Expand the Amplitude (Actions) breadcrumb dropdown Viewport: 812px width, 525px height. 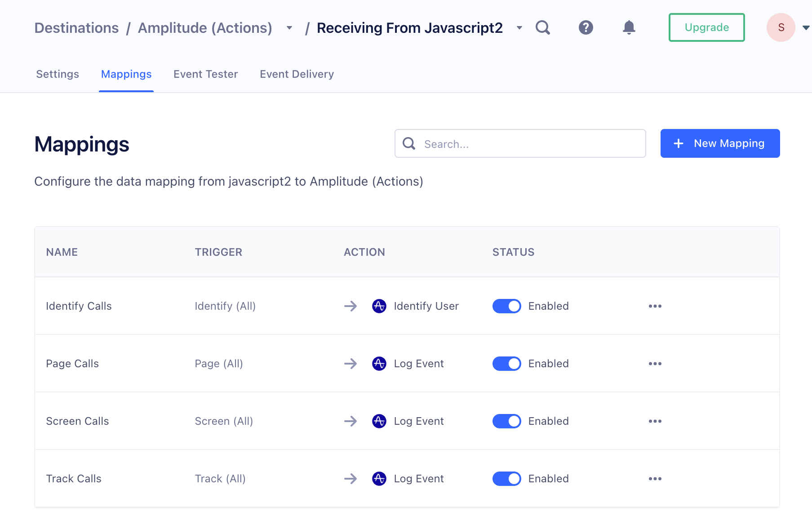[x=289, y=28]
